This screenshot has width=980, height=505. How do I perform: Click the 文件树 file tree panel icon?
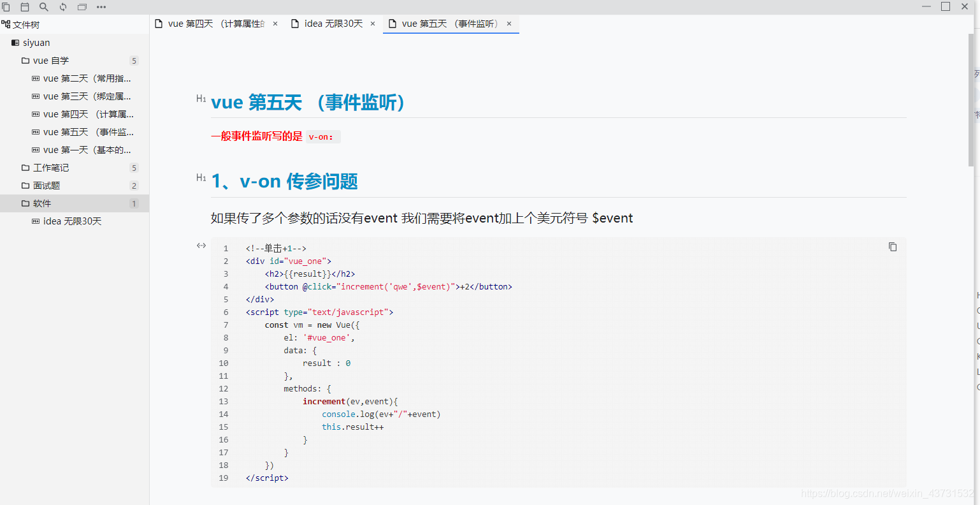(6, 24)
